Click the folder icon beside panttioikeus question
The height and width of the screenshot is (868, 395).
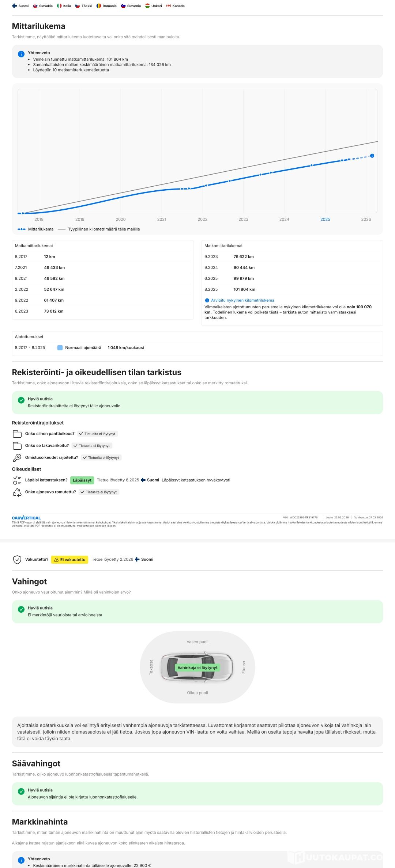point(17,434)
